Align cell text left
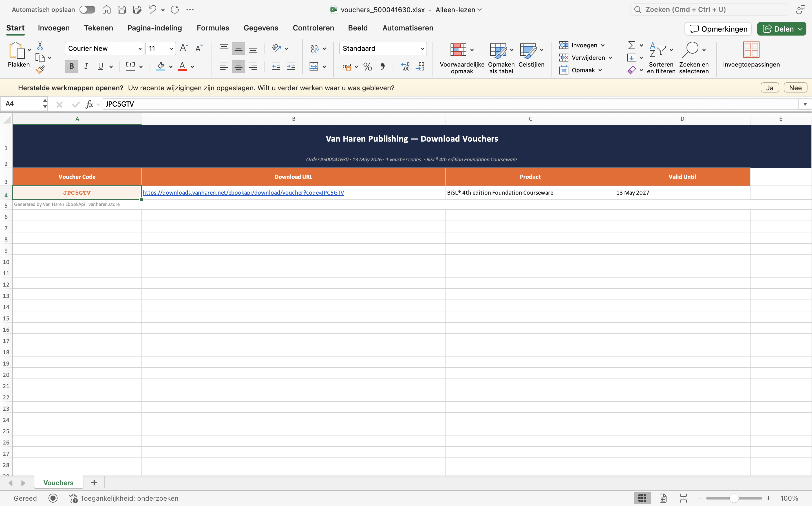Viewport: 812px width, 506px height. 224,67
